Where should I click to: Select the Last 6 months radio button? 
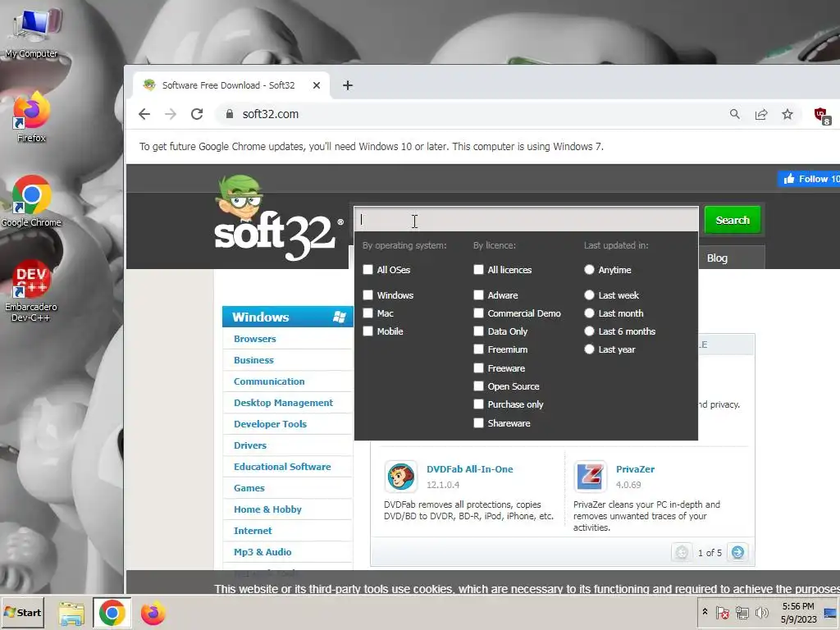tap(589, 331)
